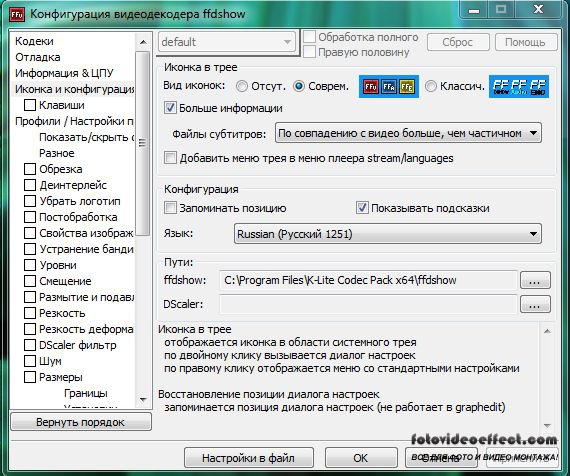Click the empty DScaler path field
This screenshot has height=476, width=570.
368,304
